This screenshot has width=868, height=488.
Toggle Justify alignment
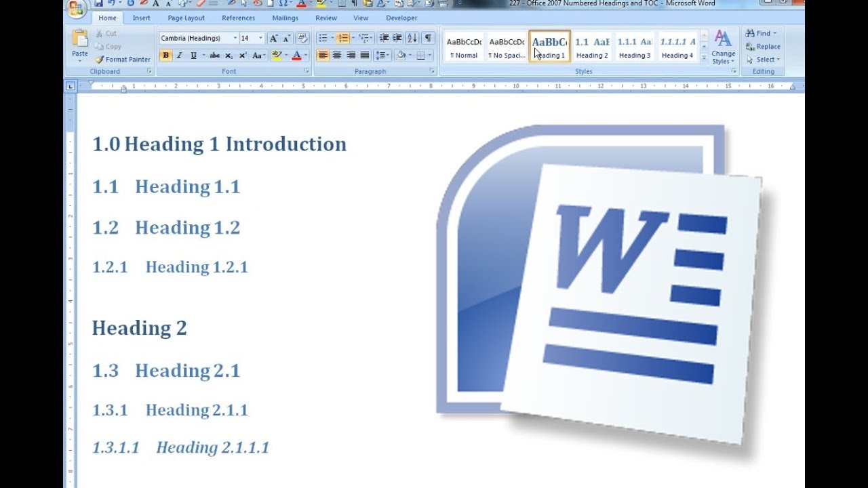(x=365, y=56)
